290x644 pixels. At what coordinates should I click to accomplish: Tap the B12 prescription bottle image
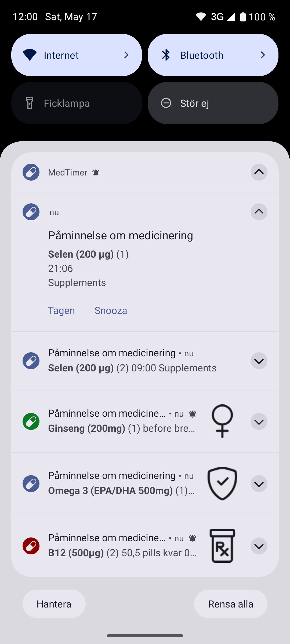[222, 546]
